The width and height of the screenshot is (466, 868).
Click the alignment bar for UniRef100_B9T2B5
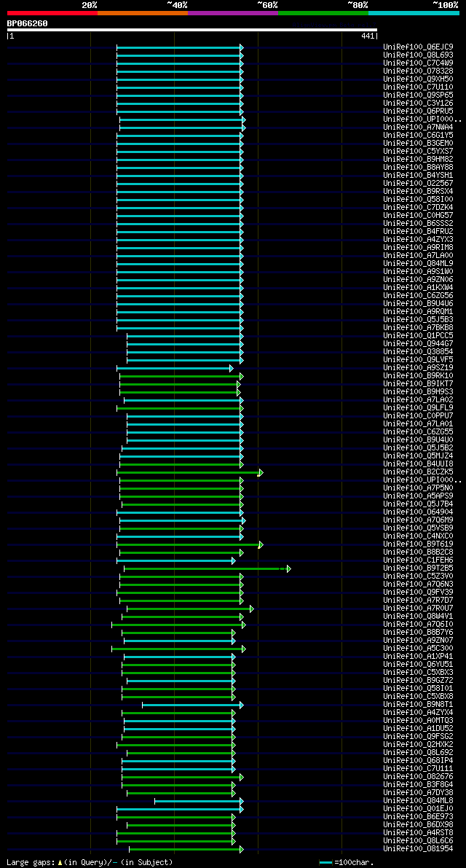point(208,569)
